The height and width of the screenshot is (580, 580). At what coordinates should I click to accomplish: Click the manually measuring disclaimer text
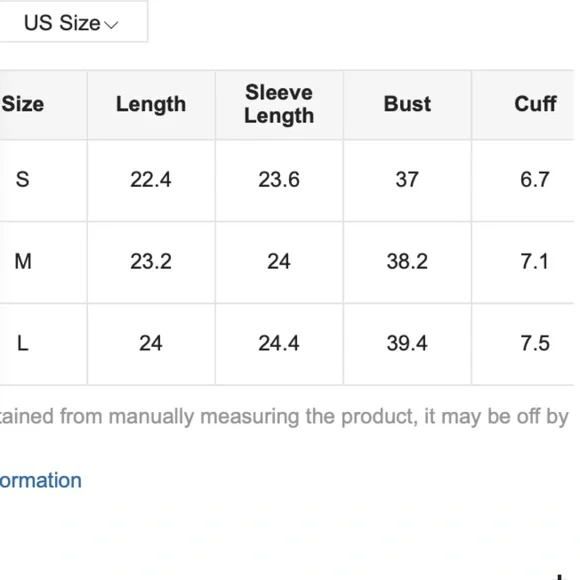pos(284,417)
